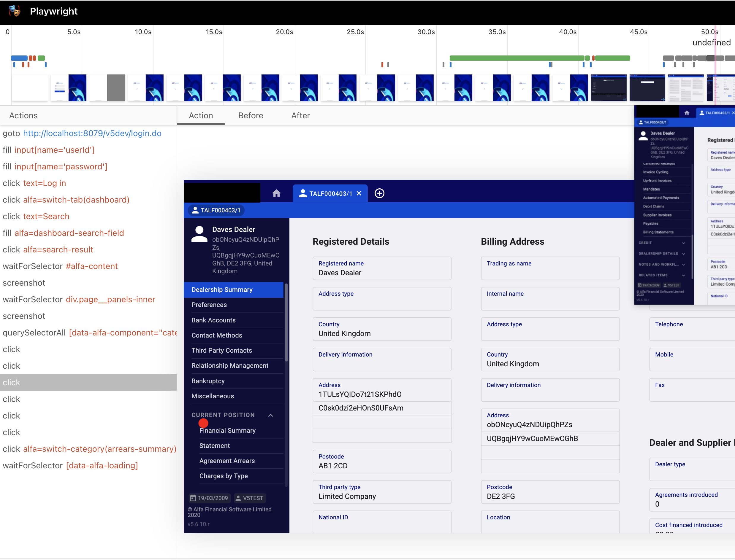
Task: Click the Playwright logo icon
Action: point(14,11)
